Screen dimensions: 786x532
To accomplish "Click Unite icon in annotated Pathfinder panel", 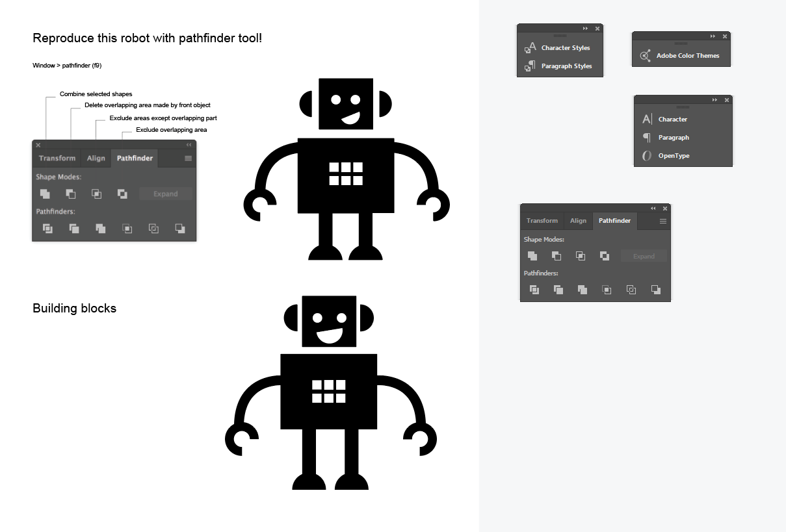I will click(x=45, y=194).
